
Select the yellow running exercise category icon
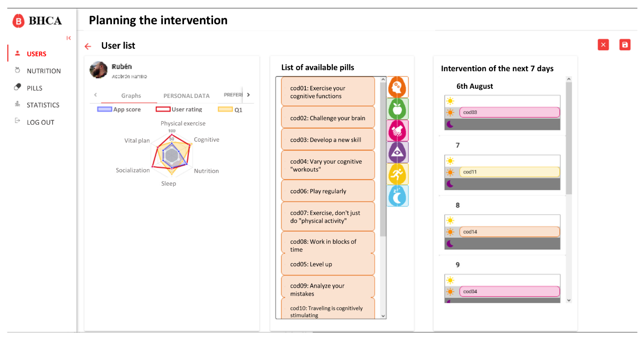(397, 174)
